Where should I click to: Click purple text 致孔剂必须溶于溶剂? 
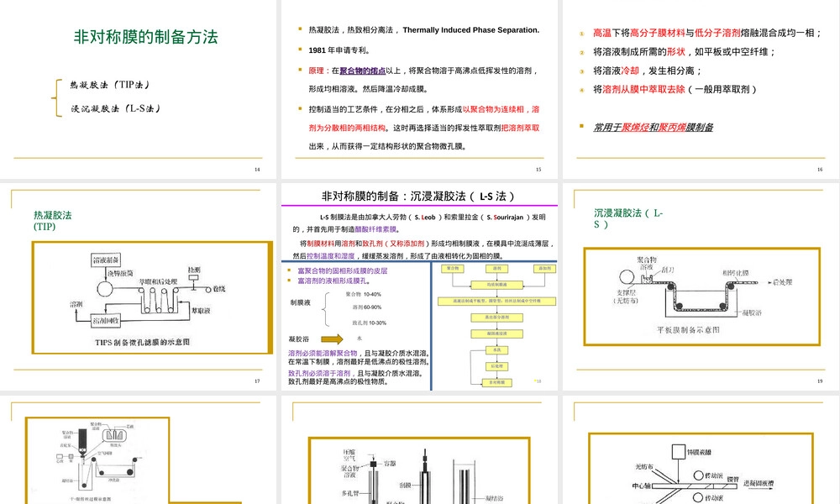(x=319, y=373)
